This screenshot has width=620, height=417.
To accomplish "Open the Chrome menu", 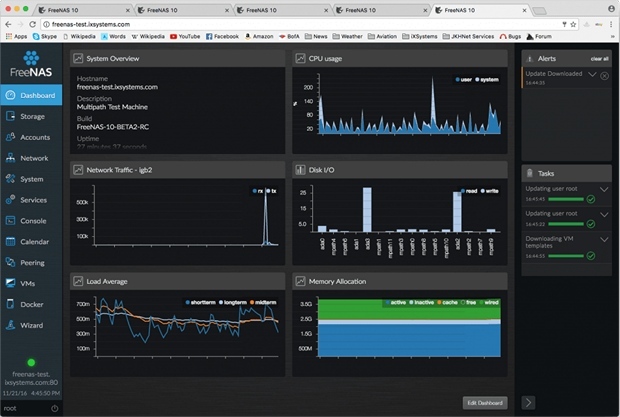I will pyautogui.click(x=611, y=25).
